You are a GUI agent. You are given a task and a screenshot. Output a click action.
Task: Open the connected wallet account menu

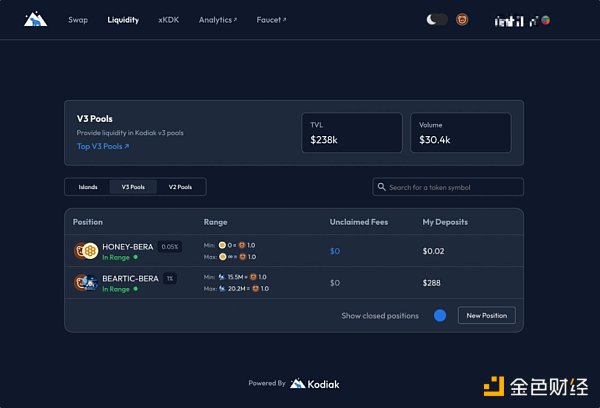[515, 20]
